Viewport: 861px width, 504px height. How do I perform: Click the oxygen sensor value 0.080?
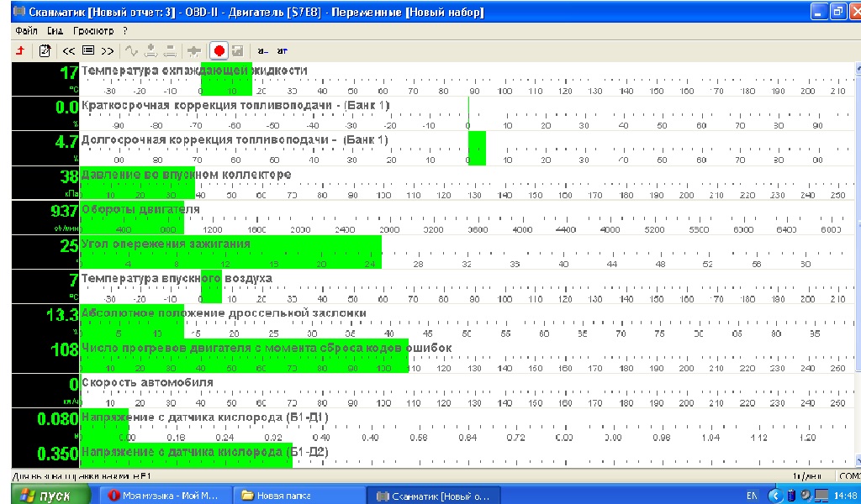58,419
